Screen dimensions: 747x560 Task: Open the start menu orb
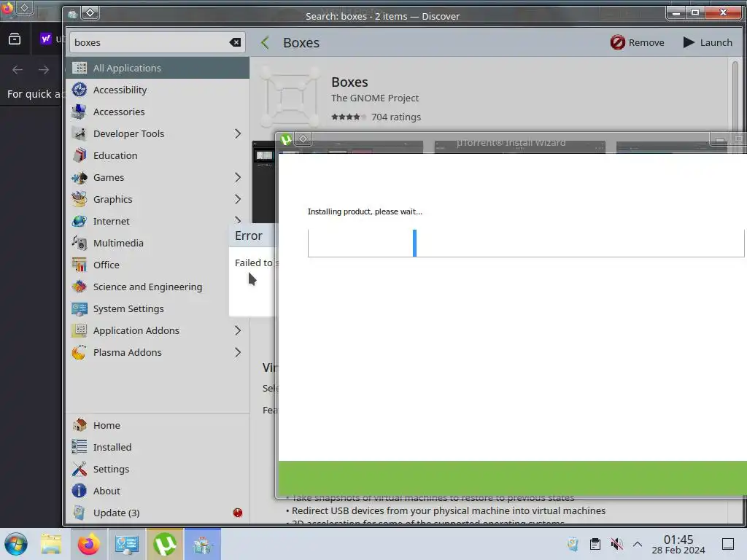tap(16, 544)
